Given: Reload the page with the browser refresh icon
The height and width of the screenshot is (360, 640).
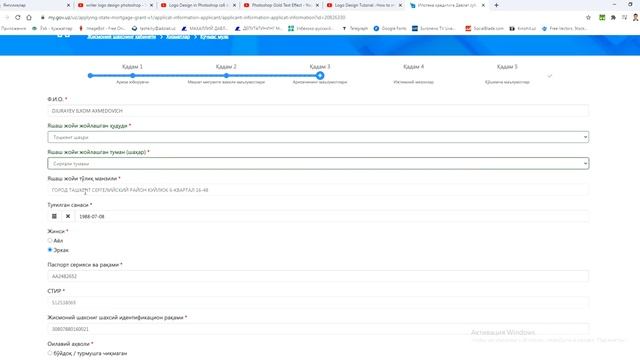Looking at the screenshot, I should [x=18, y=18].
